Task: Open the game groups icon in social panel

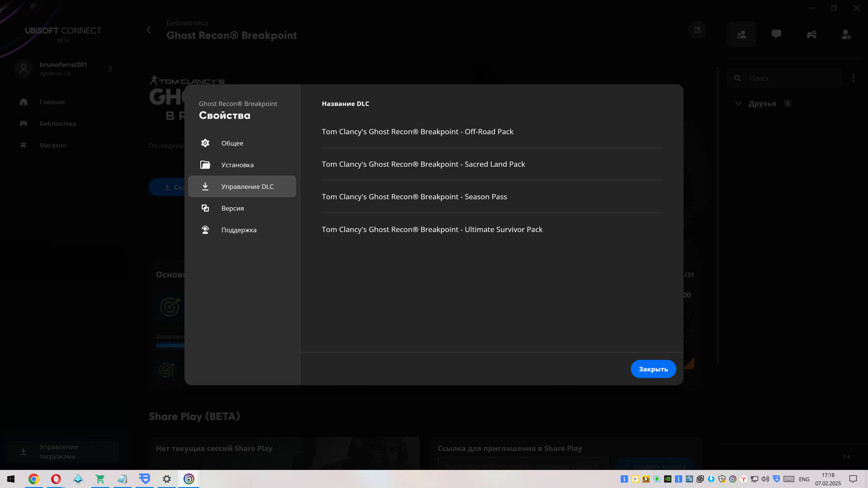Action: (811, 34)
